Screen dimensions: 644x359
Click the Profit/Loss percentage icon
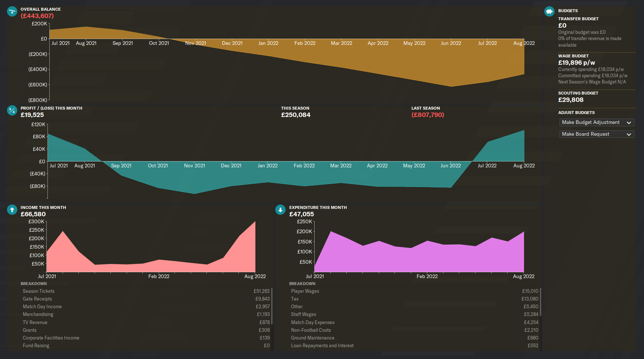[12, 110]
